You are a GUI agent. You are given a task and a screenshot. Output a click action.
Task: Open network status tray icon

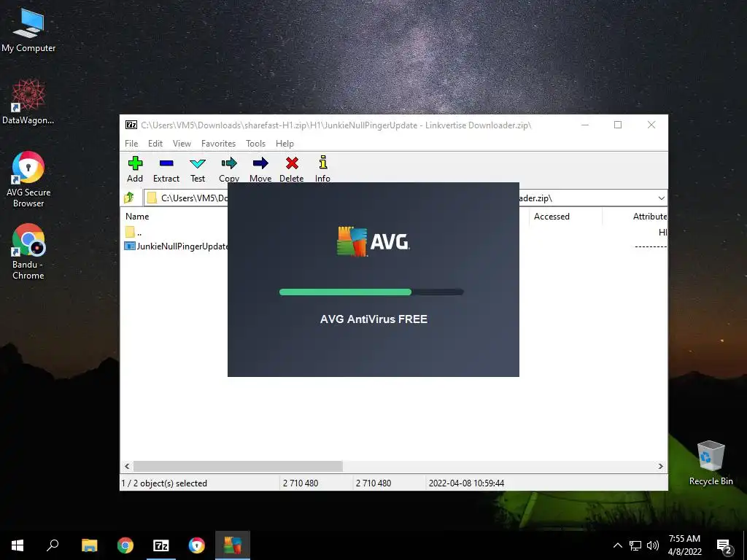pyautogui.click(x=635, y=545)
